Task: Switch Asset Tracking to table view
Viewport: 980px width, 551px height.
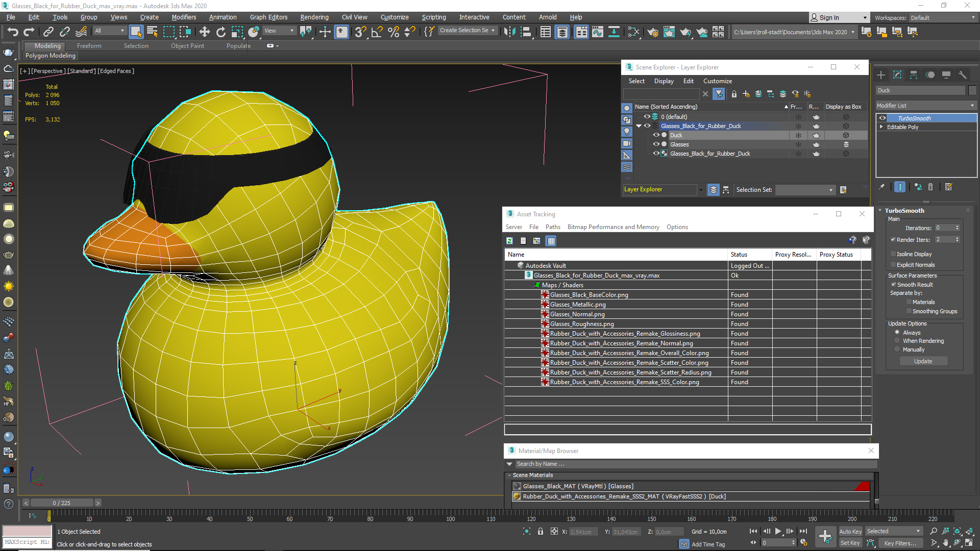Action: click(x=551, y=241)
